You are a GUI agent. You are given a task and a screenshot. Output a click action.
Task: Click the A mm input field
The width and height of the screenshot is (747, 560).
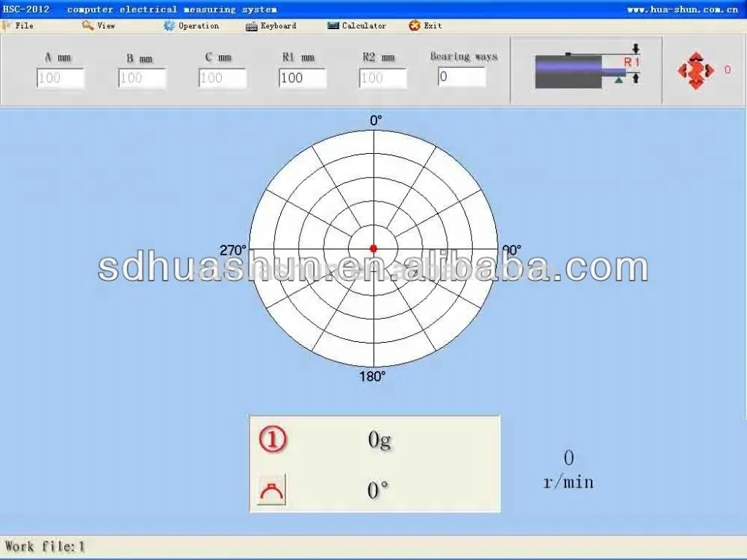click(61, 78)
